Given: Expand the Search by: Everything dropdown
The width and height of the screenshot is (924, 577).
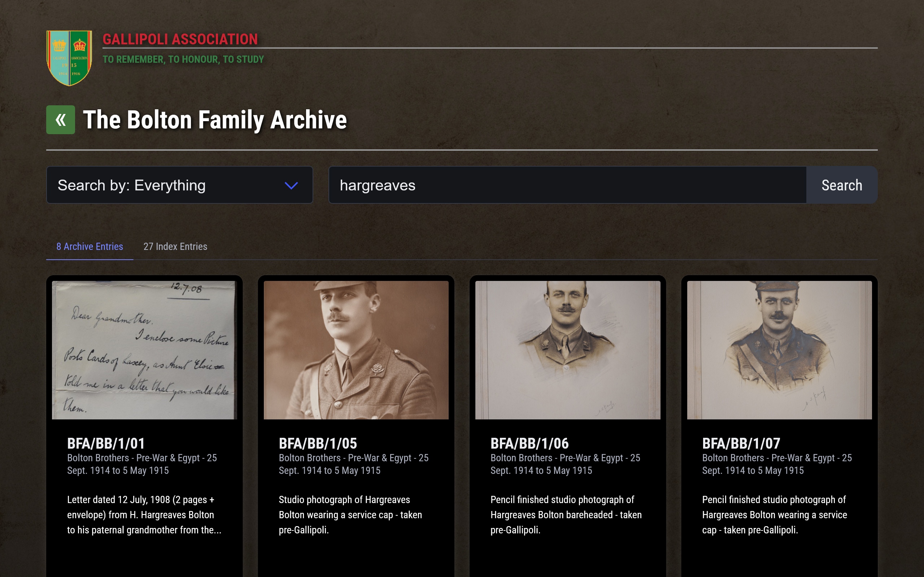Looking at the screenshot, I should [x=179, y=185].
